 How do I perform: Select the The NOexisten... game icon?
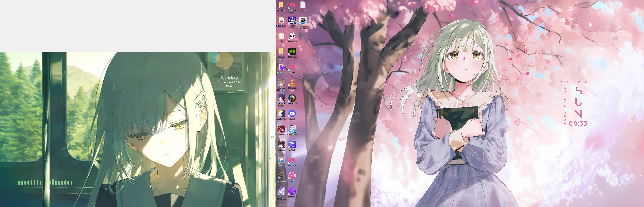click(281, 193)
